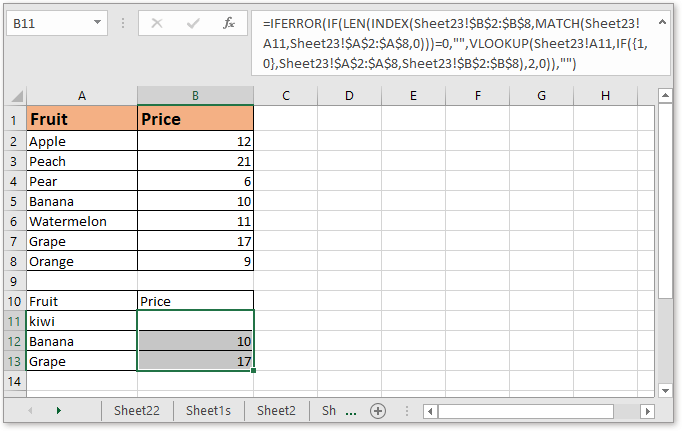Click the vertical scrollbar up arrow
Viewport: 684px width, 434px height.
coord(666,96)
